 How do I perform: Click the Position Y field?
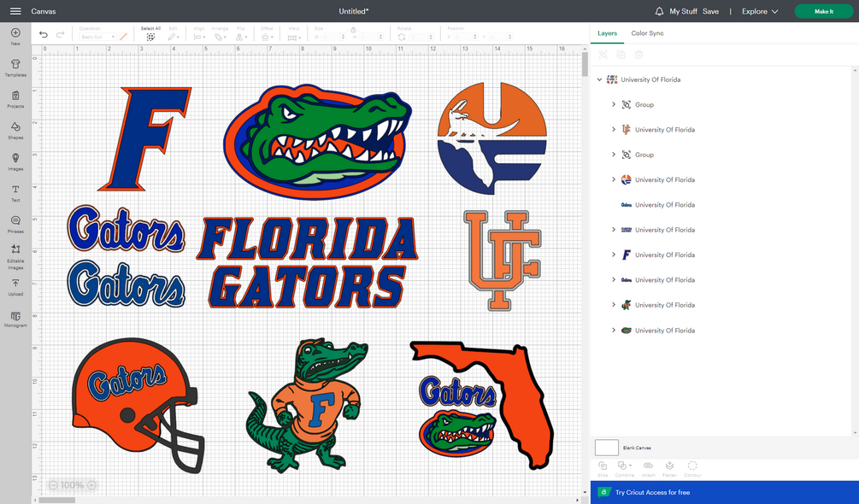click(501, 37)
